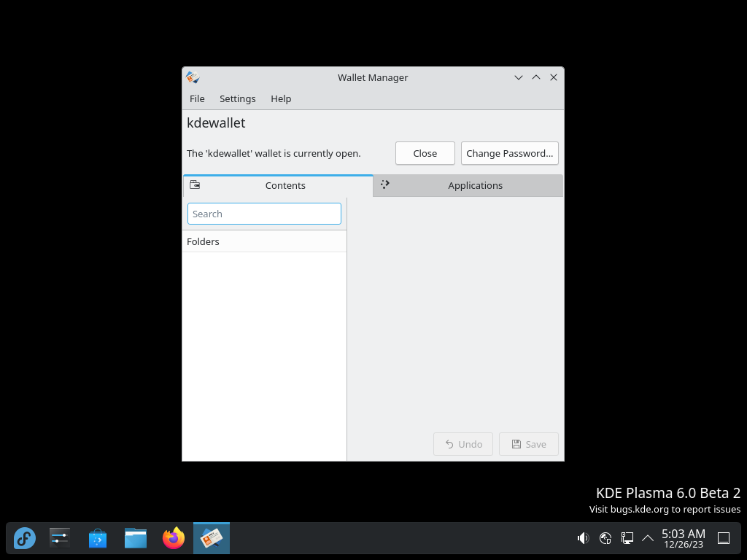Click the Wallet Manager title bar icon
The width and height of the screenshot is (747, 560).
[x=193, y=77]
